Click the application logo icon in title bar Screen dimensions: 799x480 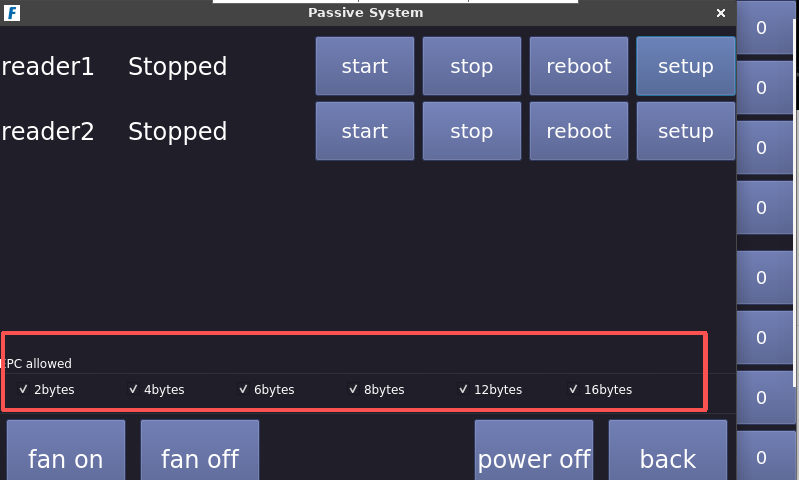click(13, 13)
